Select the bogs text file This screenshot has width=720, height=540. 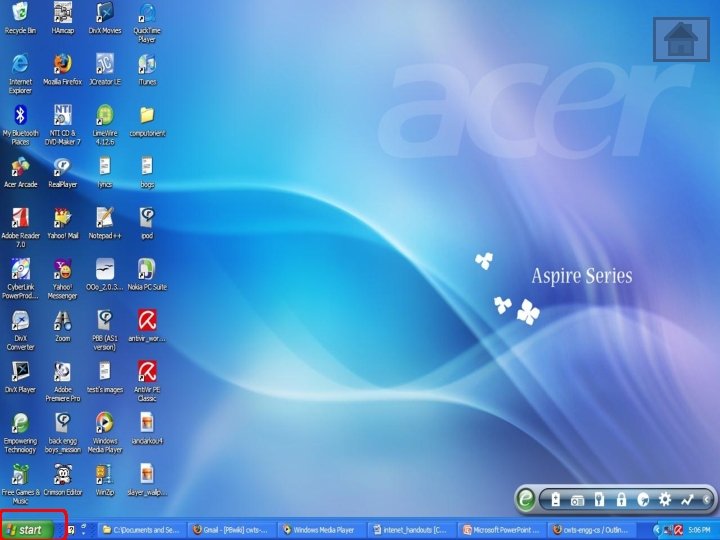[x=147, y=166]
